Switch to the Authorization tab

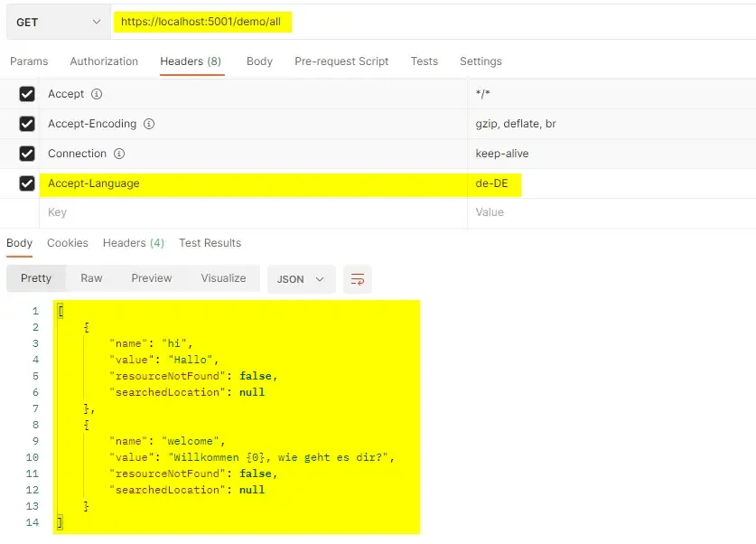click(103, 61)
